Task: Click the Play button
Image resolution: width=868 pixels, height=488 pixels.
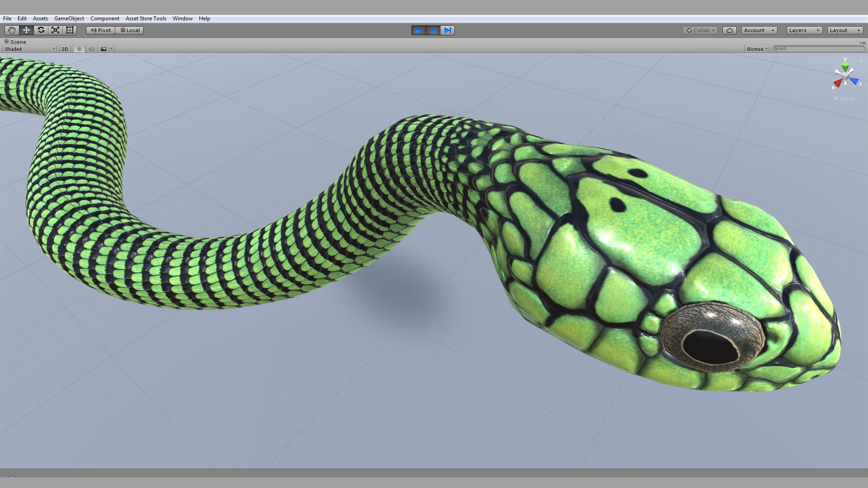Action: (419, 30)
